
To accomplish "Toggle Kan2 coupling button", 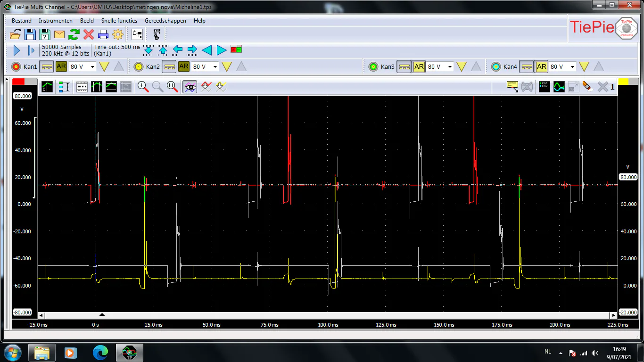I will coord(169,66).
